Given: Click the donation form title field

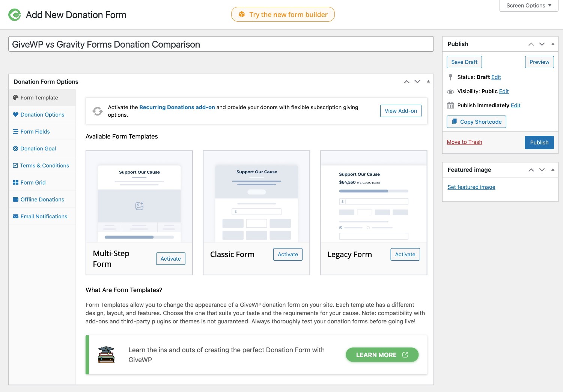Looking at the screenshot, I should click(221, 44).
